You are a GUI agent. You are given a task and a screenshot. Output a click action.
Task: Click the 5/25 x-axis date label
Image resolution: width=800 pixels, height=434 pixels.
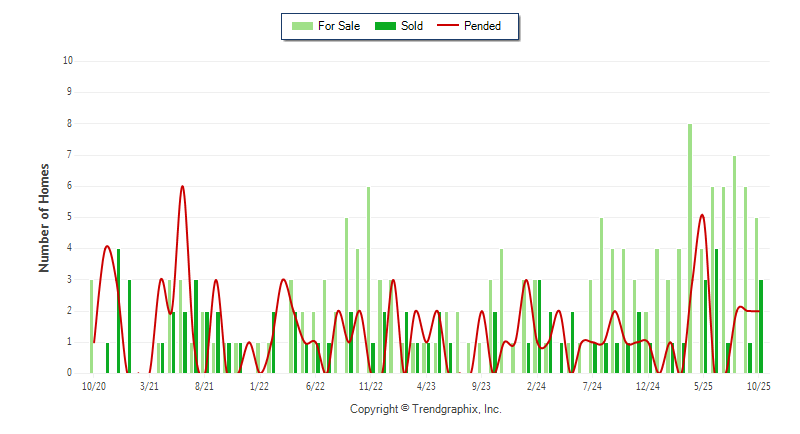pyautogui.click(x=703, y=386)
